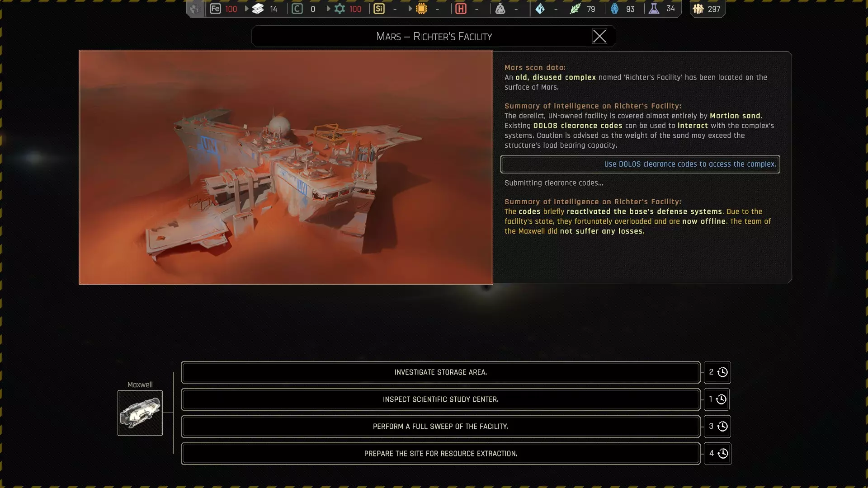
Task: Pick Perform a Full Sweep of the Facility
Action: pyautogui.click(x=440, y=427)
